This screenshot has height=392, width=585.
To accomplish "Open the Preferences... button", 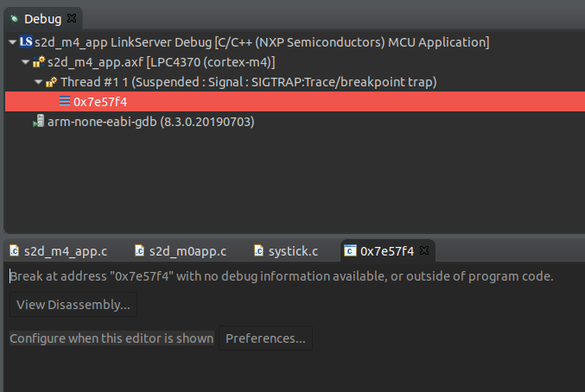I will coord(265,338).
